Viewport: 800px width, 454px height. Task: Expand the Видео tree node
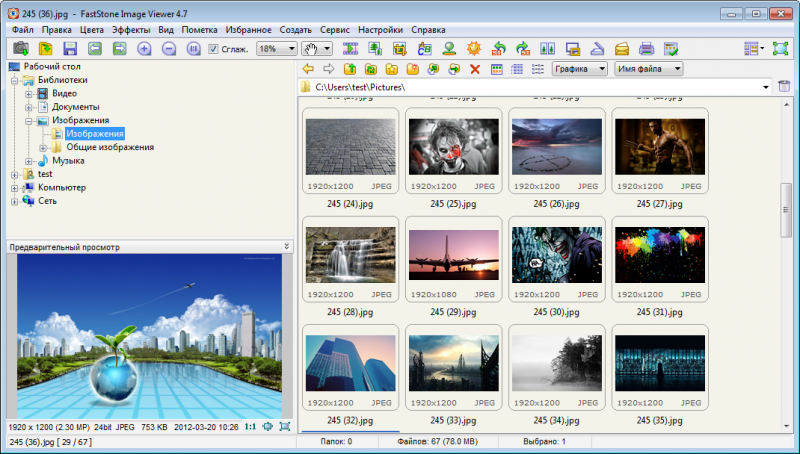click(x=29, y=94)
